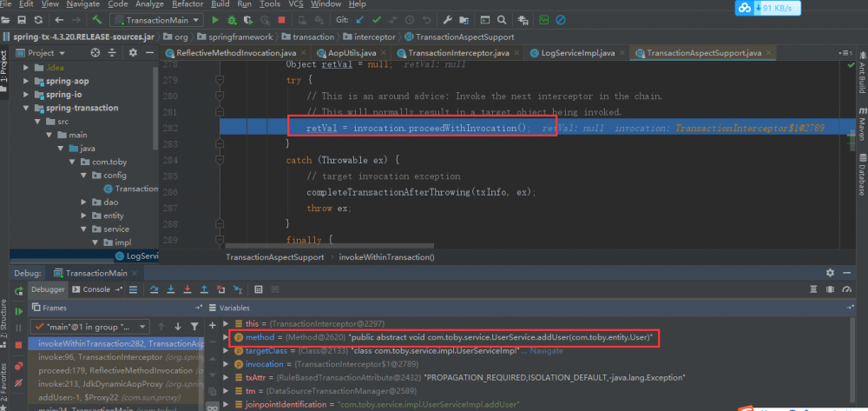Open the Refactor menu
Screen dimensions: 868x411
187,4
